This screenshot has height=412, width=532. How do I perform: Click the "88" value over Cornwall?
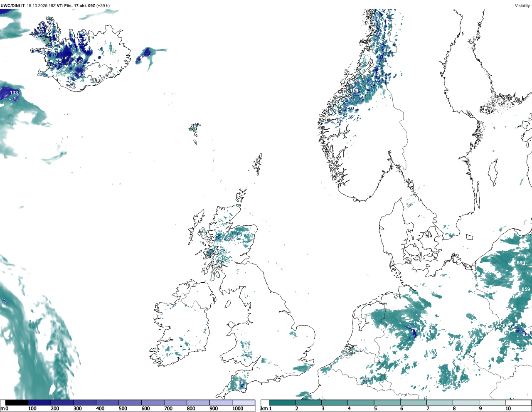(x=241, y=383)
